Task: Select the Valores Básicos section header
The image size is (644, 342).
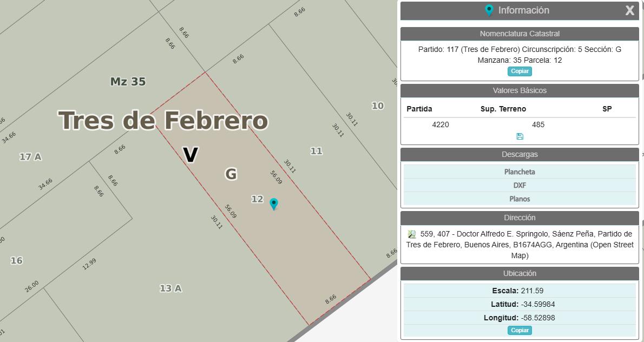Action: [520, 90]
